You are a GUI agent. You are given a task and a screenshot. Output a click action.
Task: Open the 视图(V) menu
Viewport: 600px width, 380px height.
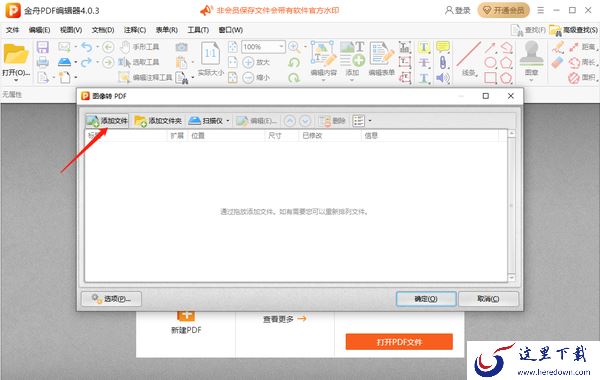click(x=71, y=30)
